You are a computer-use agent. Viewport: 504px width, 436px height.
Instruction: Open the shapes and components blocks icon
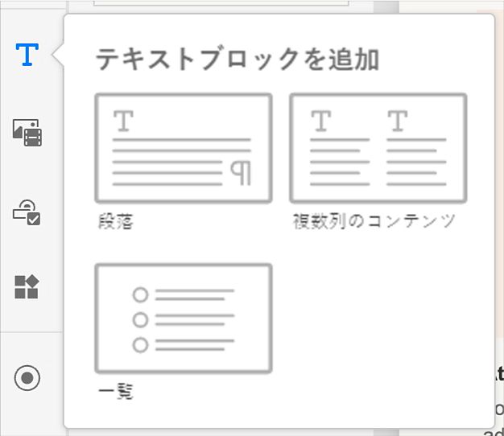tap(27, 286)
